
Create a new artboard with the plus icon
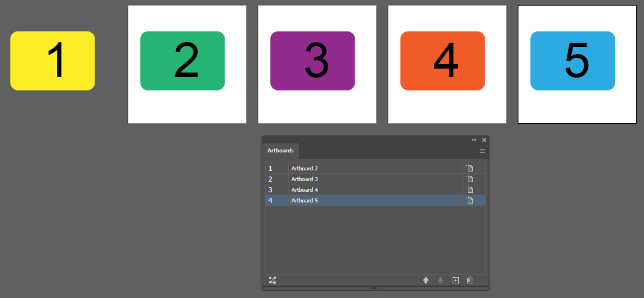pos(456,280)
